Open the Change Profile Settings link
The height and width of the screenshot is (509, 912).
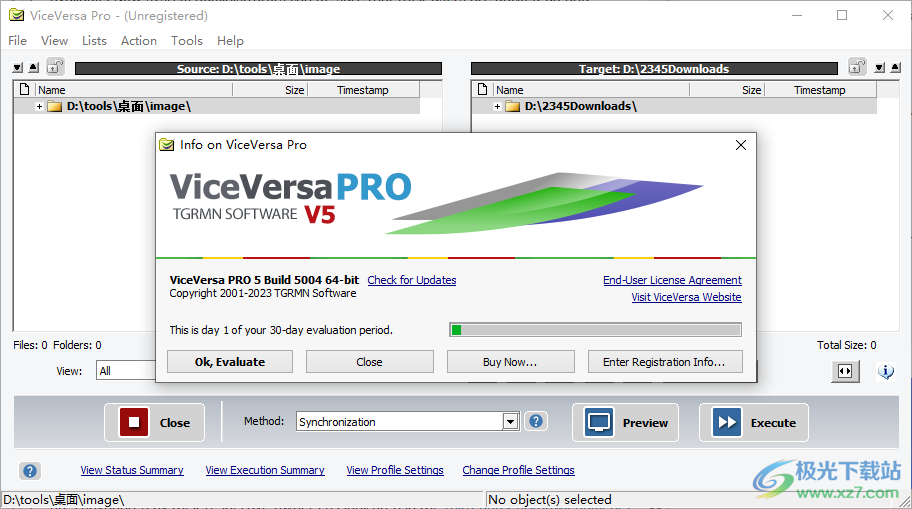tap(518, 470)
